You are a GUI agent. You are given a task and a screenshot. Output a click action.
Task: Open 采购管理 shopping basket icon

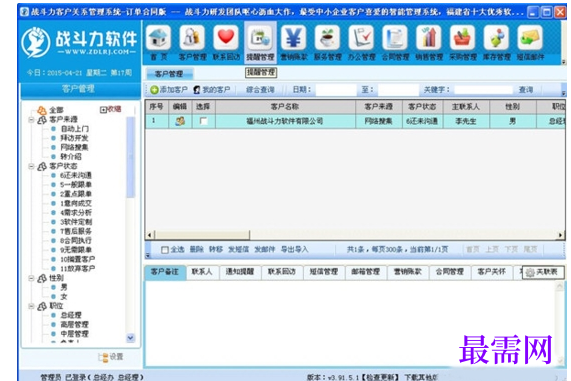[462, 38]
